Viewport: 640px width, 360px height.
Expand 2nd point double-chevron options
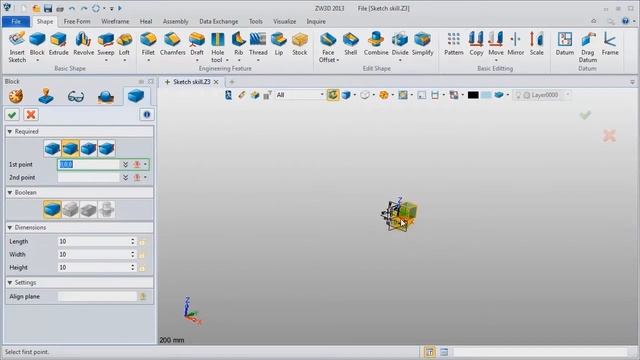(125, 178)
